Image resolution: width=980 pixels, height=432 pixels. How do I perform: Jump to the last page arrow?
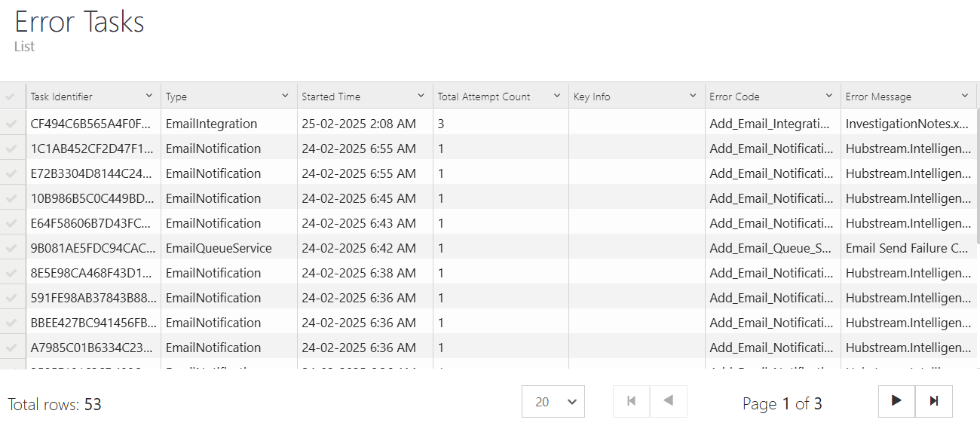pos(934,401)
